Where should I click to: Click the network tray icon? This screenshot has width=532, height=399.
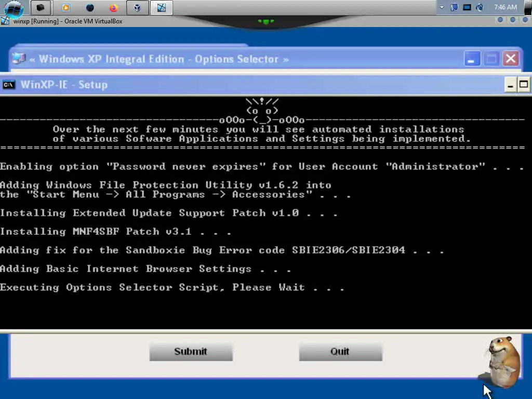coord(480,7)
